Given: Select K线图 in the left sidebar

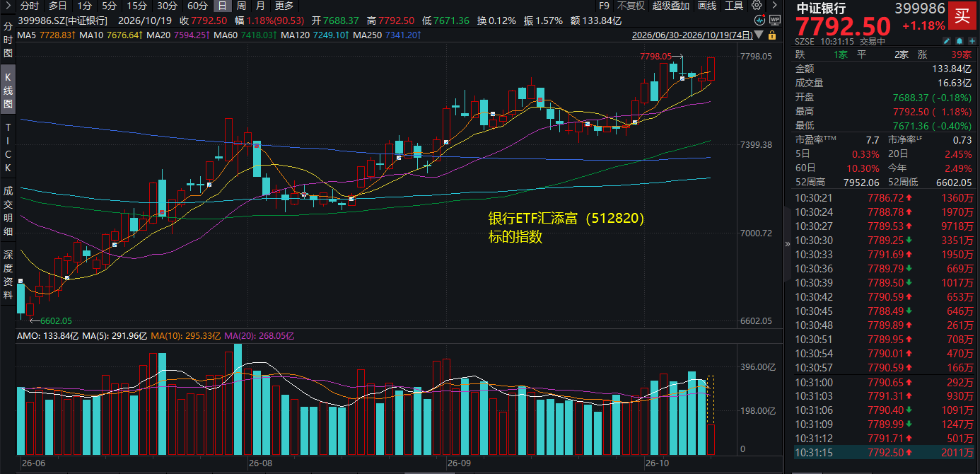Looking at the screenshot, I should pos(8,88).
